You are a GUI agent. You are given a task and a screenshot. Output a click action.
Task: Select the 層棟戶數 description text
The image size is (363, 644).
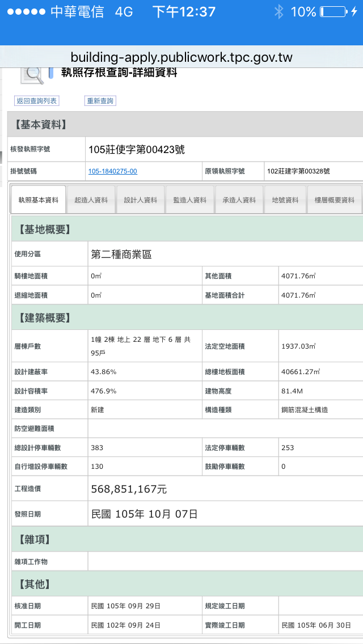[141, 346]
